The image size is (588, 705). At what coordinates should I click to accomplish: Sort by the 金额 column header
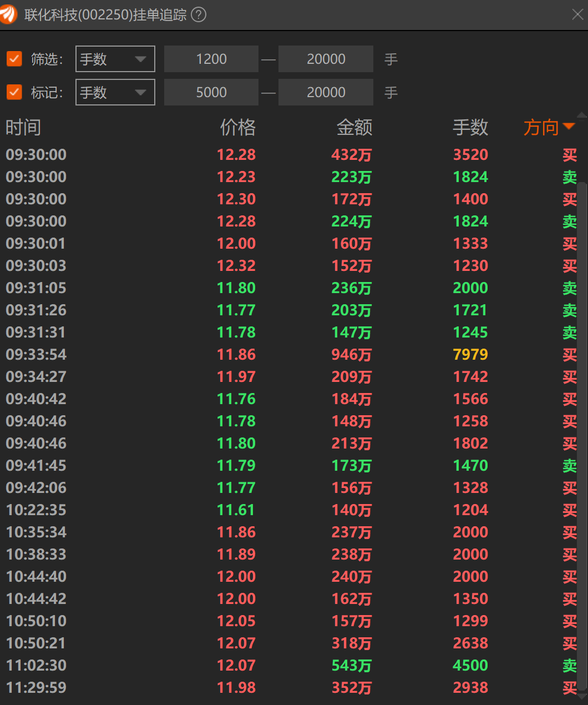pyautogui.click(x=354, y=128)
